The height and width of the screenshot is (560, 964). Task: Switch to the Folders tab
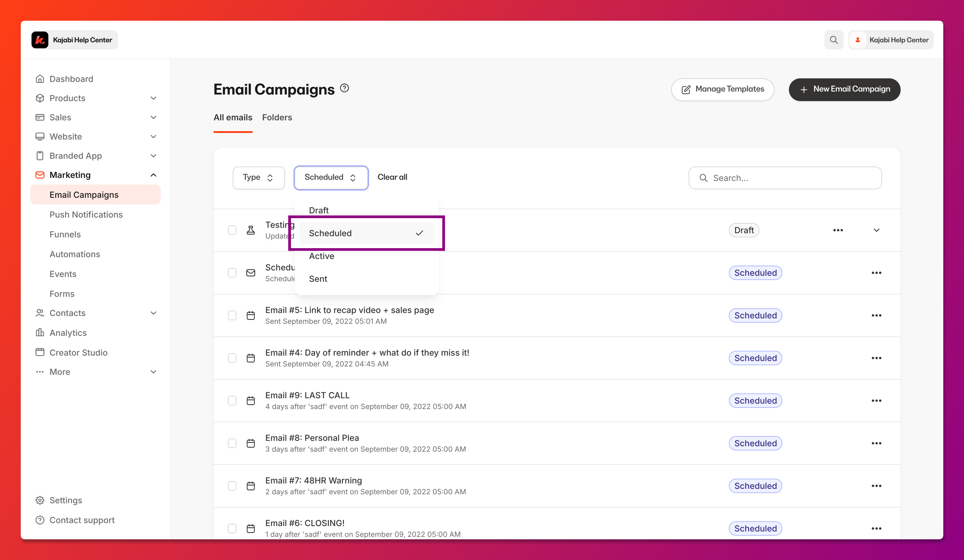tap(277, 117)
